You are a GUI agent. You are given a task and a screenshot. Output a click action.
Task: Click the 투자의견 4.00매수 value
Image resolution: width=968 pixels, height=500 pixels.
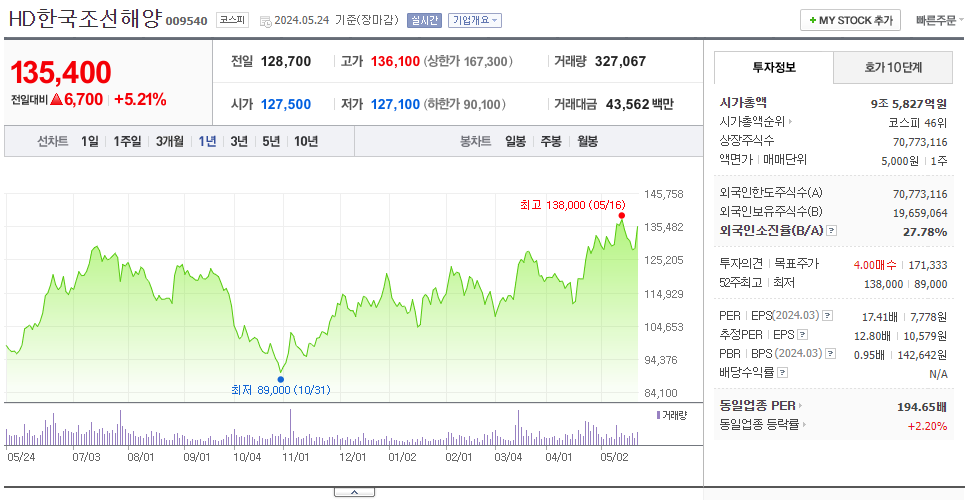[x=875, y=265]
